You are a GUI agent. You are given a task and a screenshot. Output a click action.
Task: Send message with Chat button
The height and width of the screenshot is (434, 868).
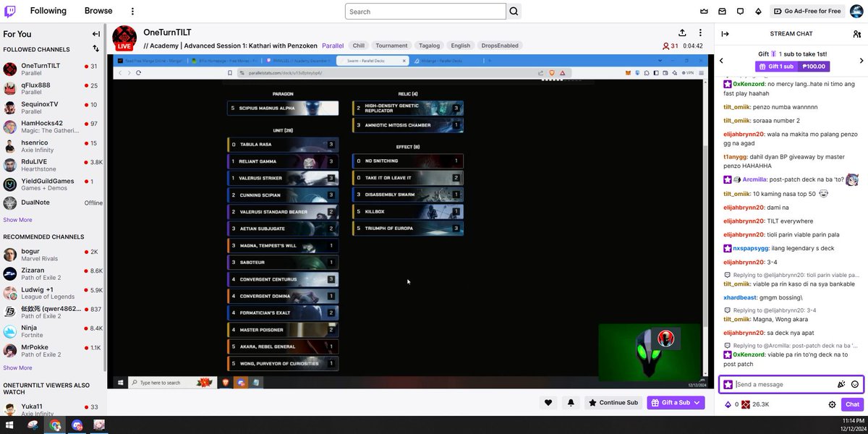[x=852, y=404]
